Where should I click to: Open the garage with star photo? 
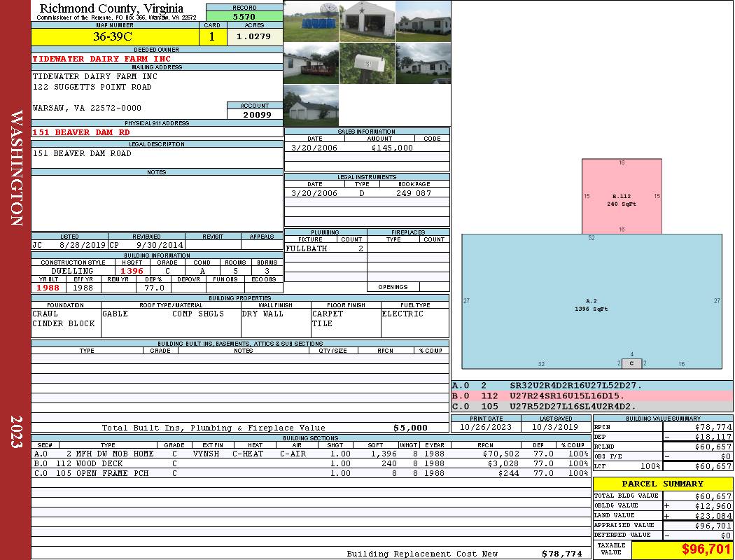(367, 21)
